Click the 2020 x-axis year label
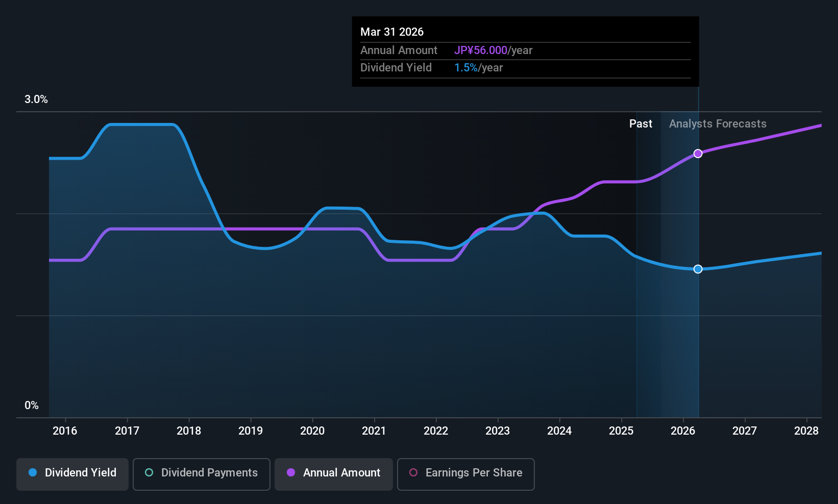Viewport: 838px width, 504px height. [x=312, y=431]
